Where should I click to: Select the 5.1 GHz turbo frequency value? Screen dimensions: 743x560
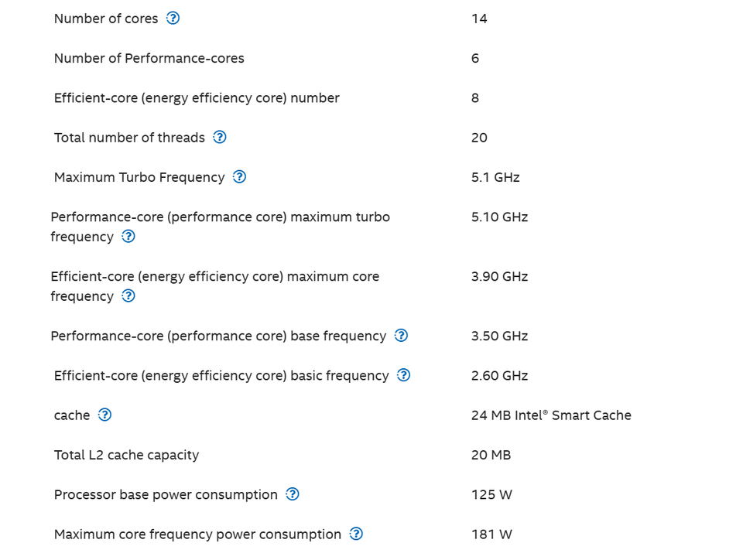[495, 177]
